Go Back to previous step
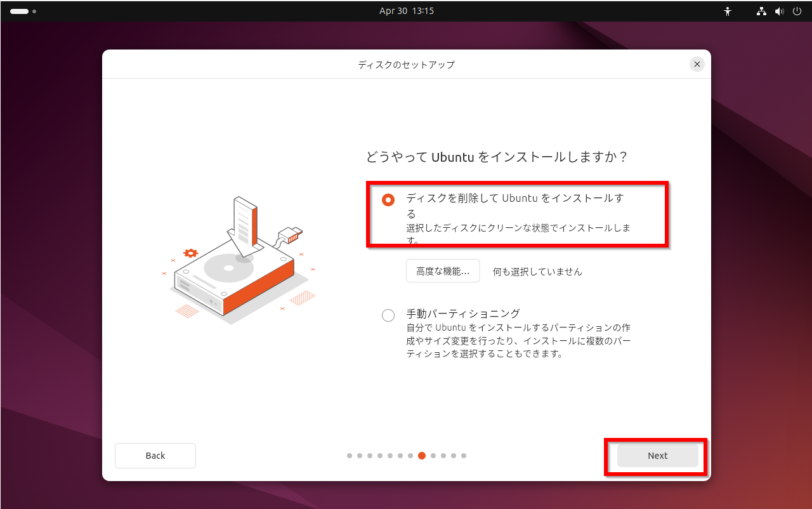This screenshot has height=509, width=812. click(x=155, y=456)
